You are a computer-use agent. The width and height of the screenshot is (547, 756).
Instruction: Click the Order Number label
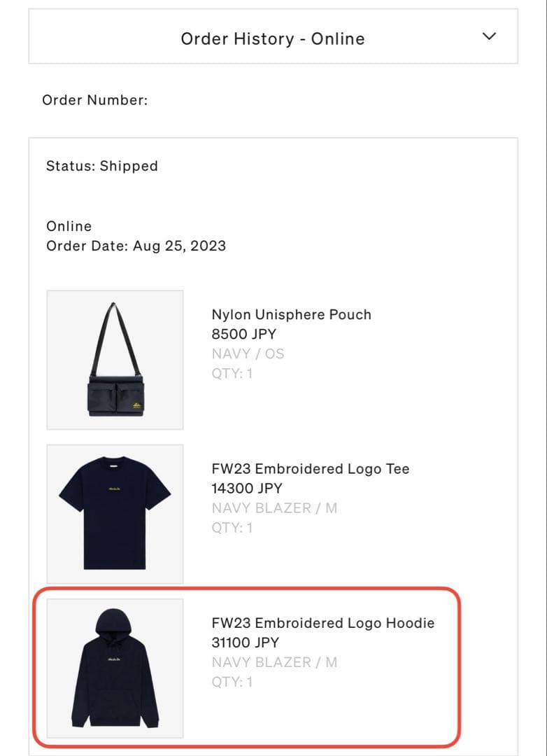[95, 100]
